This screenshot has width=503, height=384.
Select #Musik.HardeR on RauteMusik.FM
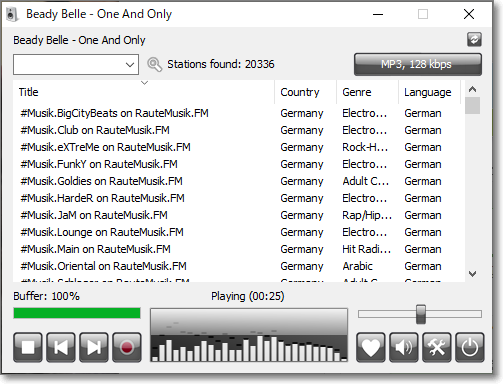[102, 198]
